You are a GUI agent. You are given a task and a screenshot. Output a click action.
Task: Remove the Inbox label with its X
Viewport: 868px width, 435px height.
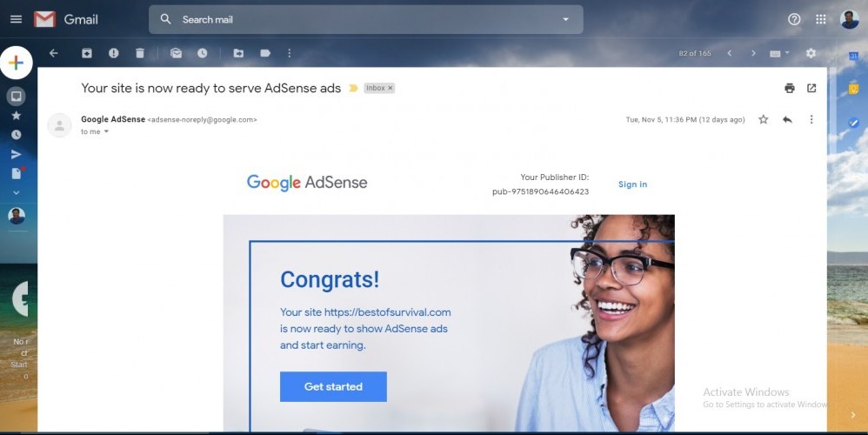[x=391, y=88]
